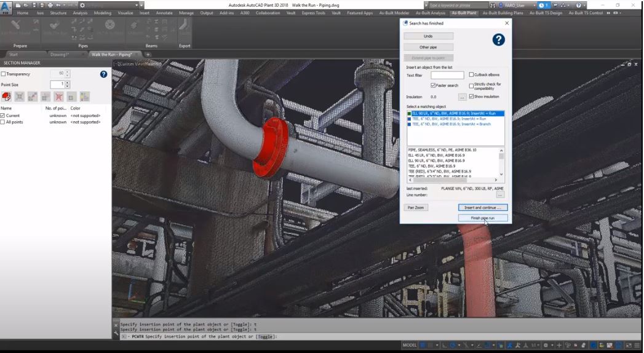Click the Undo arrow in quick-access toolbar
The image size is (644, 353).
click(58, 6)
